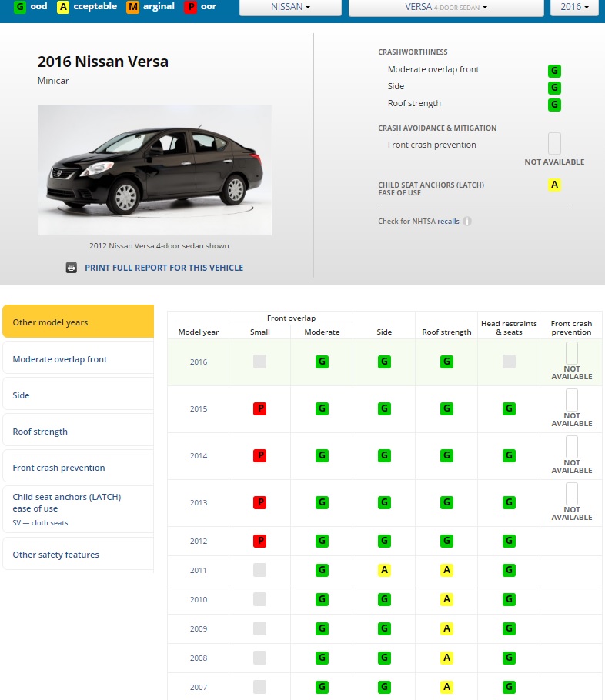Image resolution: width=605 pixels, height=700 pixels.
Task: Select the Other safety features tab
Action: click(x=79, y=554)
